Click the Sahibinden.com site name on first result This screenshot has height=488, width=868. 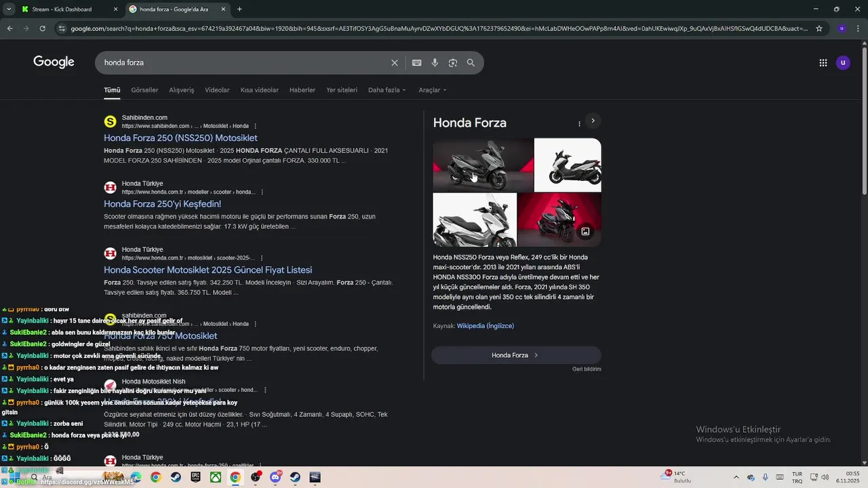pos(144,118)
